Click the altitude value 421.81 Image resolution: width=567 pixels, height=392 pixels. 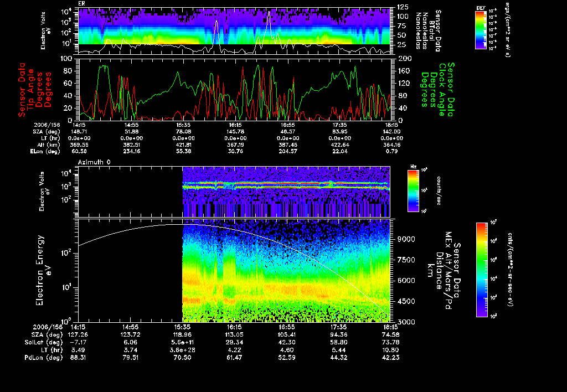pos(184,145)
